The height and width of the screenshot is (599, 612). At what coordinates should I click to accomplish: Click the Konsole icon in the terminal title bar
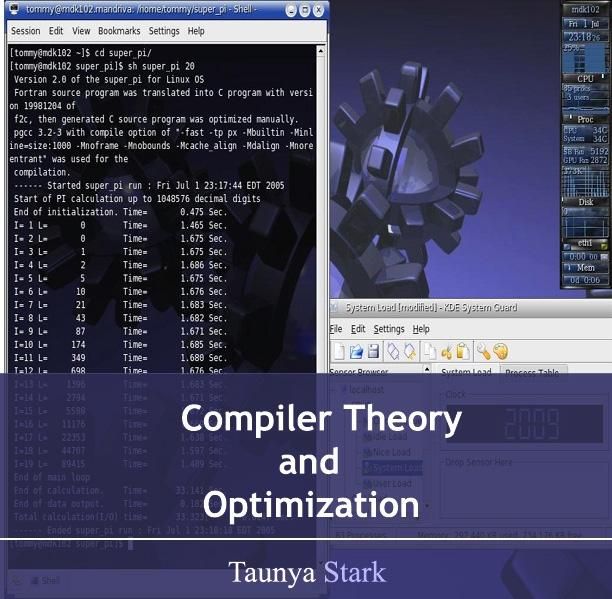(13, 9)
